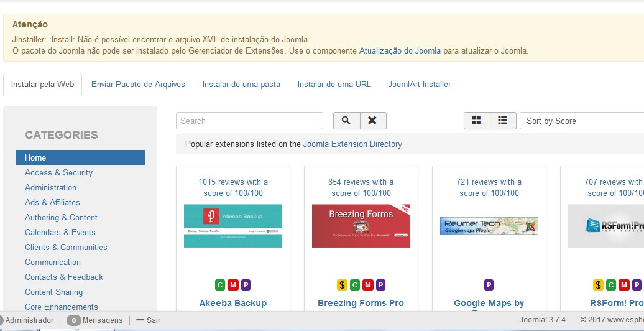Open the Akeeba Backup extension title
Image resolution: width=644 pixels, height=331 pixels.
point(233,303)
